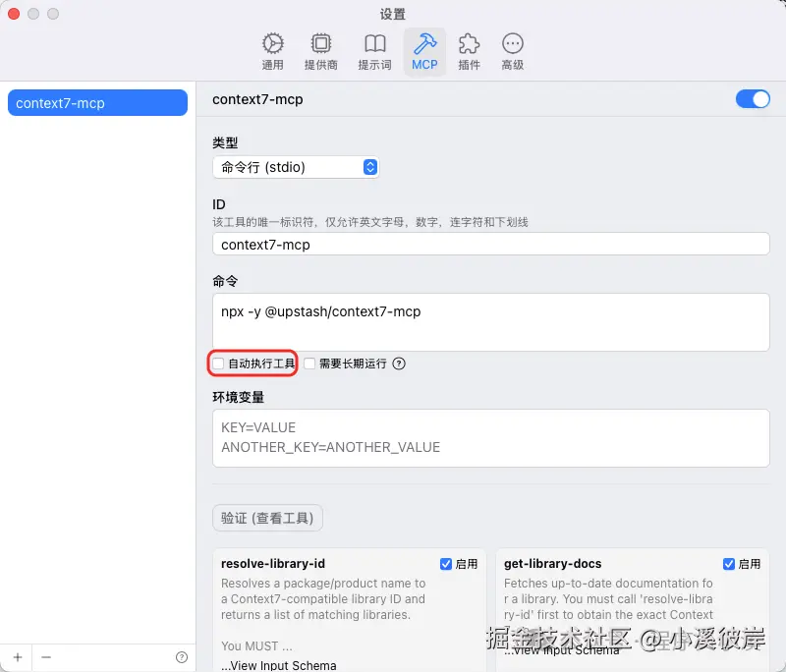This screenshot has height=672, width=786.
Task: Click the ID input field showing context7-mcp
Action: coord(491,244)
